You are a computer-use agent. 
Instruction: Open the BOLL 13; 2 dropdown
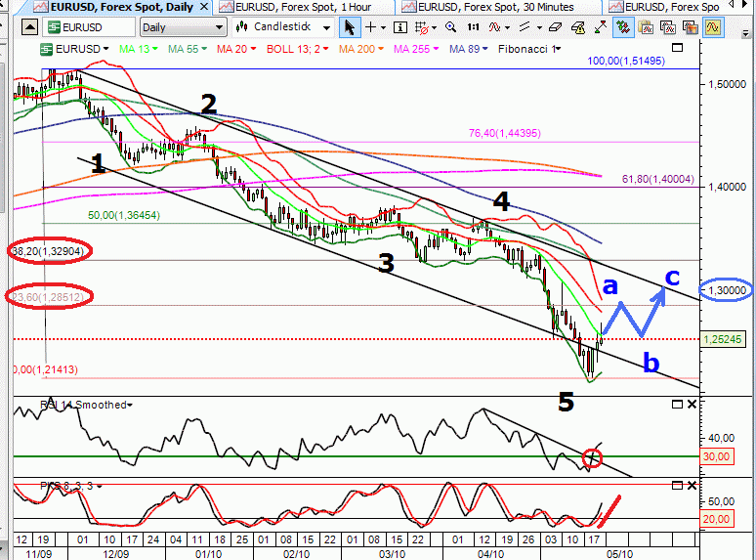click(326, 49)
